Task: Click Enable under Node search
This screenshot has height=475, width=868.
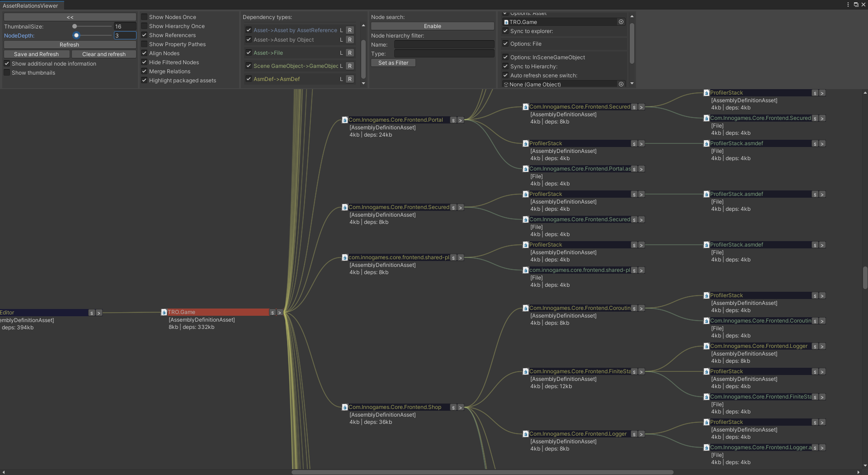Action: click(433, 26)
